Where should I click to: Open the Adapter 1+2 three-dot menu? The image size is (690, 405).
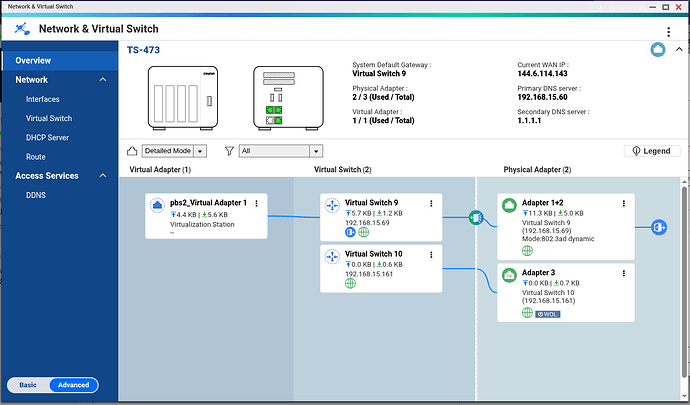pyautogui.click(x=623, y=203)
